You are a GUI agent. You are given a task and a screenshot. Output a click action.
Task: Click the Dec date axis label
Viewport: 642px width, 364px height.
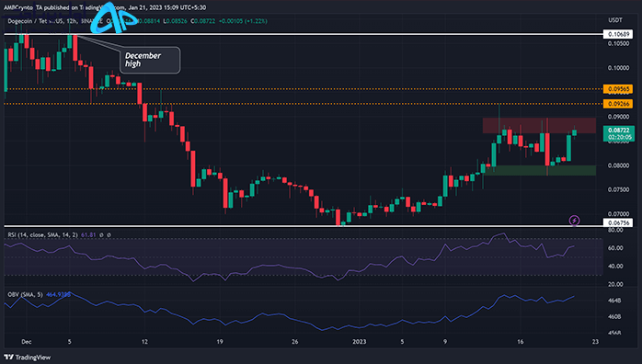tap(26, 342)
